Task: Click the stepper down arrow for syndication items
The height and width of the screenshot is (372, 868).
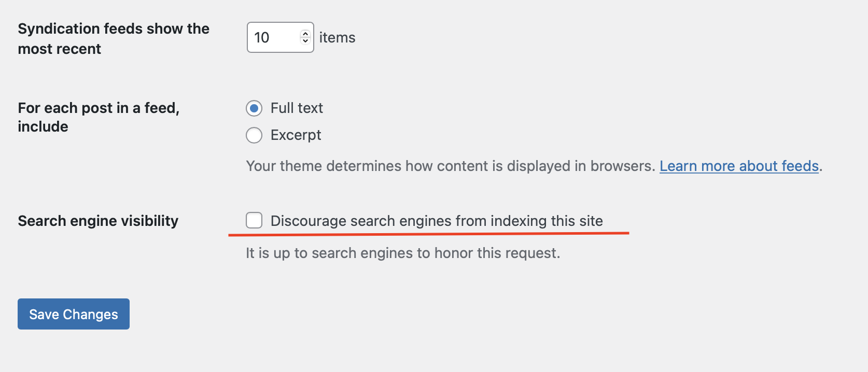Action: [x=305, y=41]
